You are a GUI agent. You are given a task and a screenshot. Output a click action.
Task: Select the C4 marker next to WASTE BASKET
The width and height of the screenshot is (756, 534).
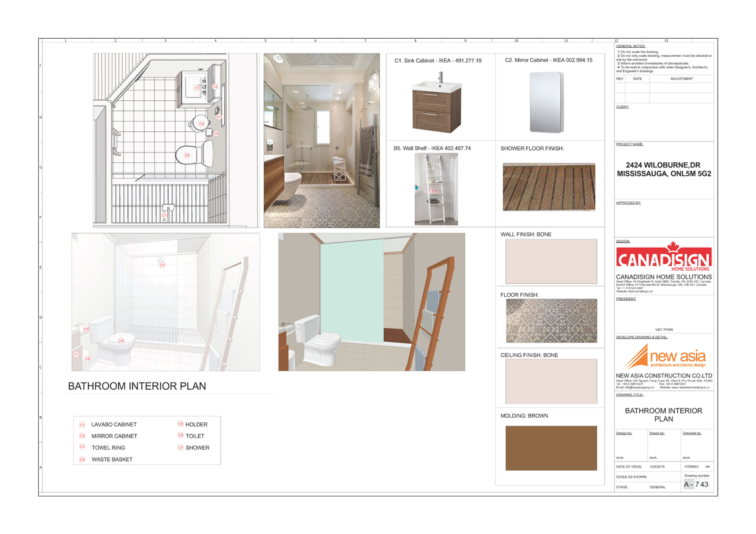pyautogui.click(x=82, y=460)
